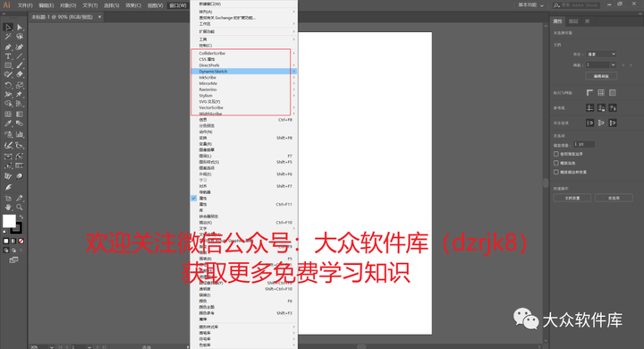This screenshot has width=644, height=349.
Task: Open the Effect (C) menu
Action: click(133, 5)
